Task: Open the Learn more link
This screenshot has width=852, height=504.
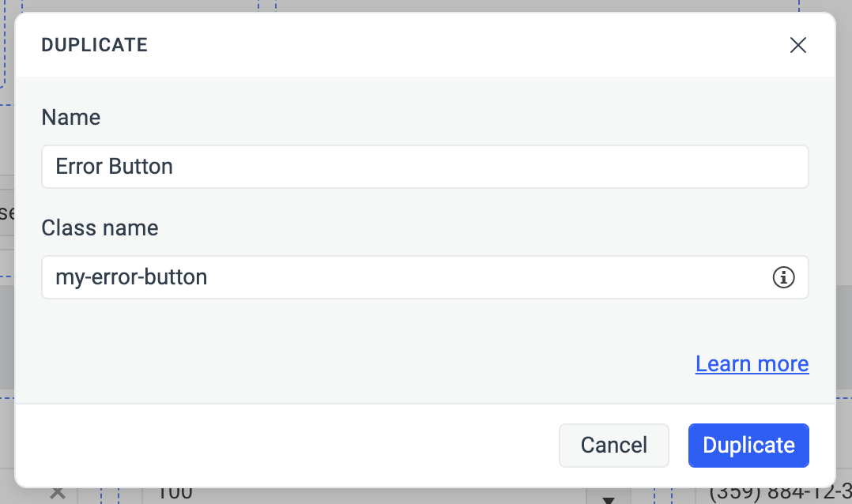Action: [752, 363]
